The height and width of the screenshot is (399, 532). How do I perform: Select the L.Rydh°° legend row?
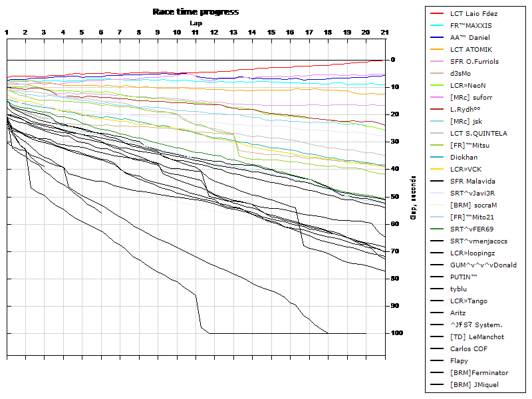point(467,109)
